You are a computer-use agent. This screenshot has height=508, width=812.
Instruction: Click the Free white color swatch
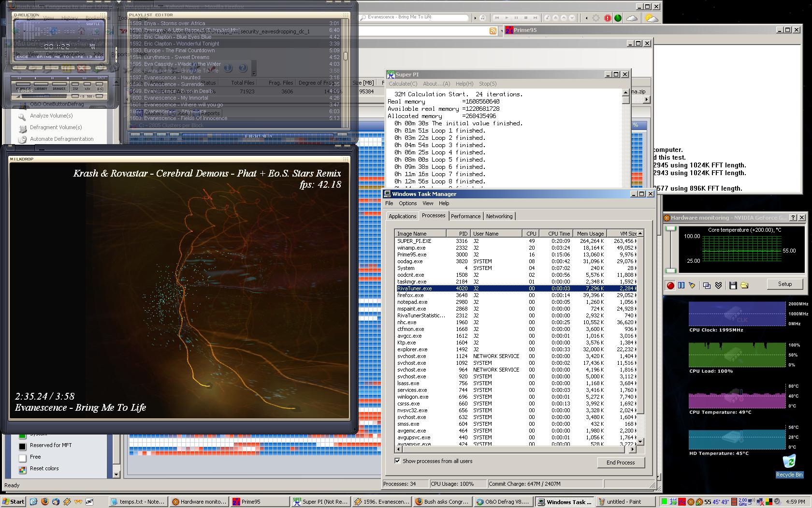pos(22,457)
